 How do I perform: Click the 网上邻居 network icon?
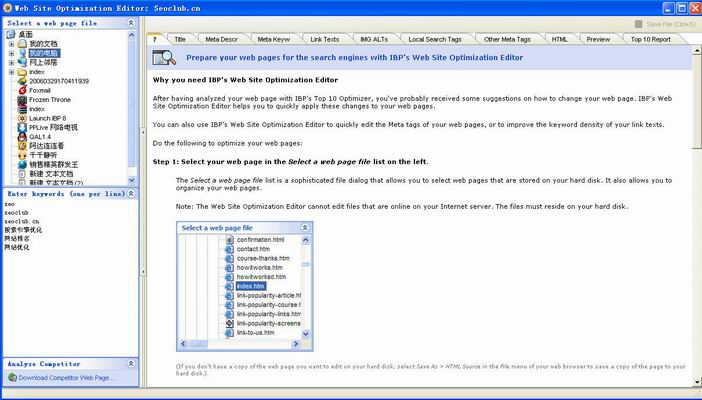click(22, 63)
